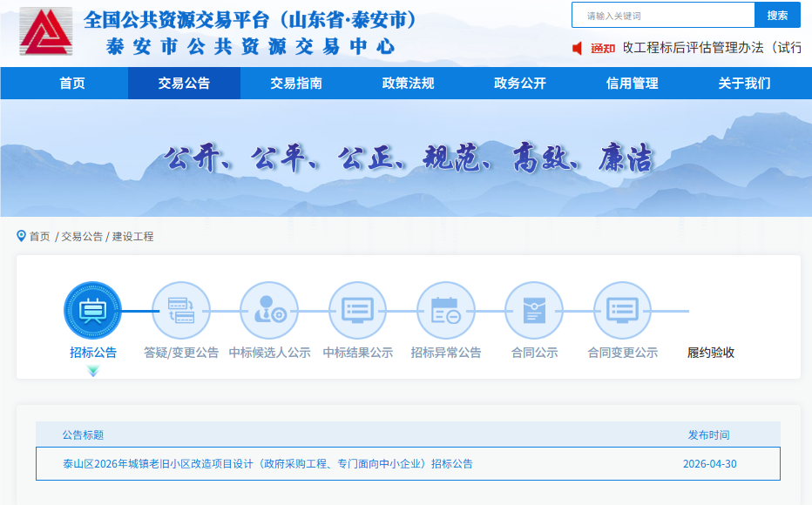The image size is (812, 505).
Task: Select the 中标候选人公示 icon
Action: coord(269,311)
